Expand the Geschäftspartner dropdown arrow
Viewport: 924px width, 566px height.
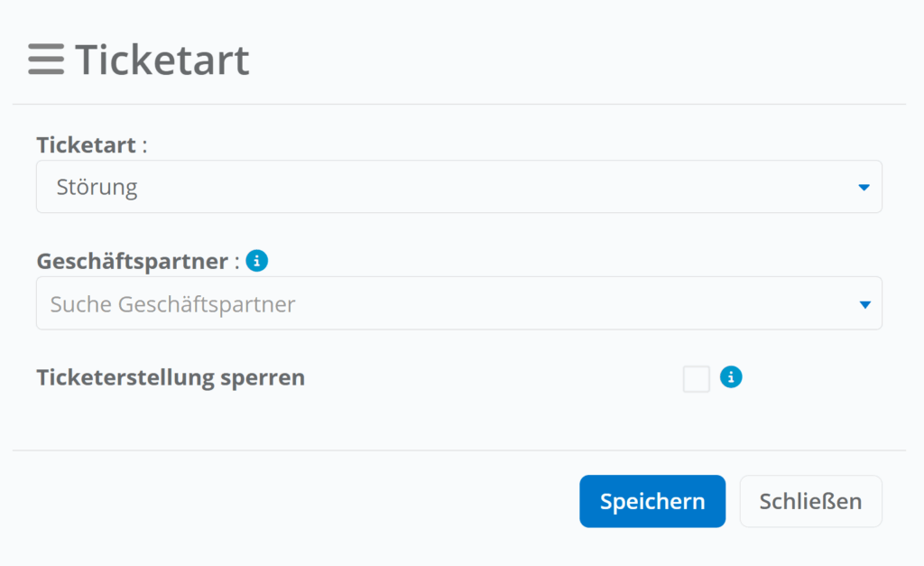pos(864,304)
